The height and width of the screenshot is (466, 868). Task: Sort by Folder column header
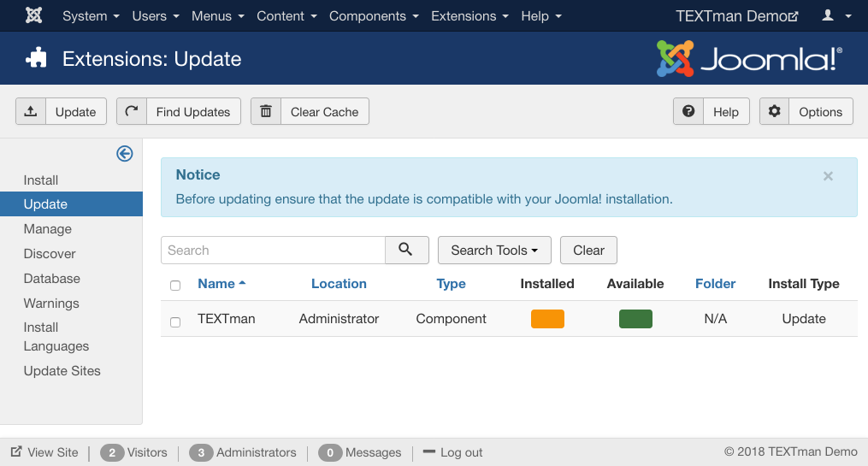715,283
